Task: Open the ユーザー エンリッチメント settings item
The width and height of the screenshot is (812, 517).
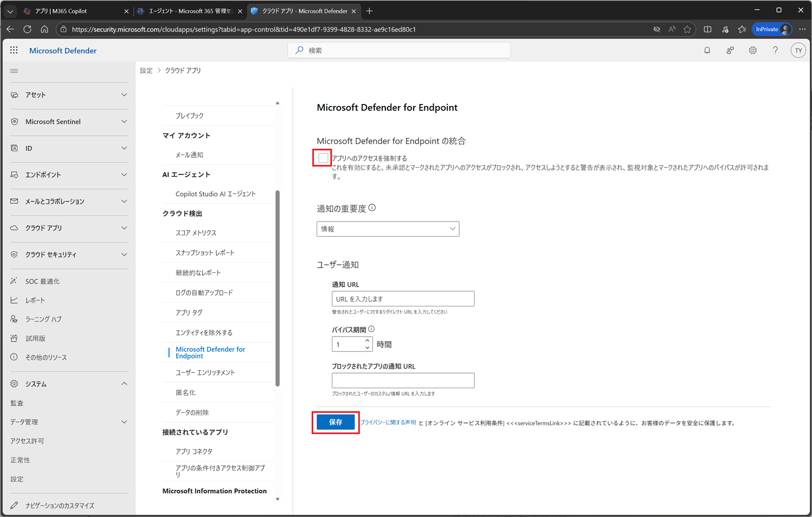Action: point(205,372)
